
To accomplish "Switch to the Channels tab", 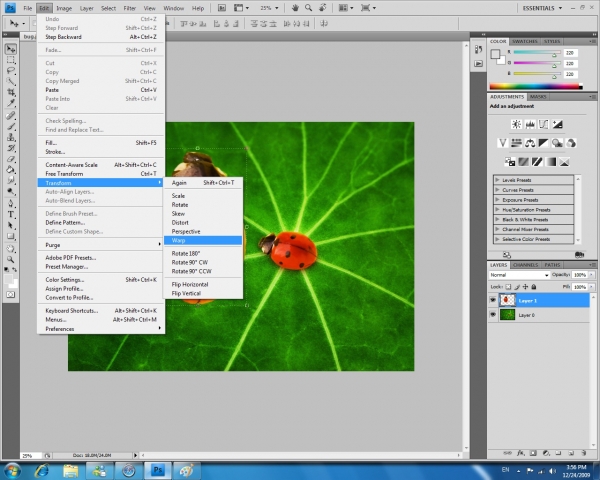I will tap(525, 265).
